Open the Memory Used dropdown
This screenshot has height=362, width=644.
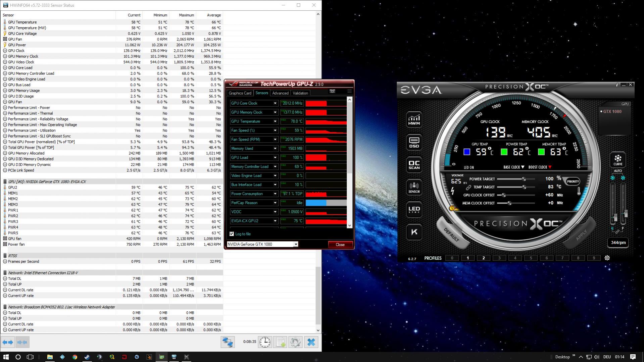point(275,149)
